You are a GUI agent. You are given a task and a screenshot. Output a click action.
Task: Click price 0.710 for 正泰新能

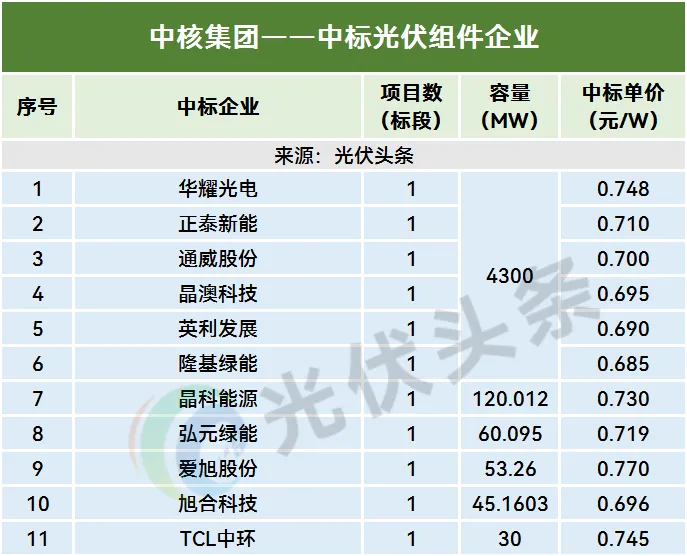tap(623, 223)
